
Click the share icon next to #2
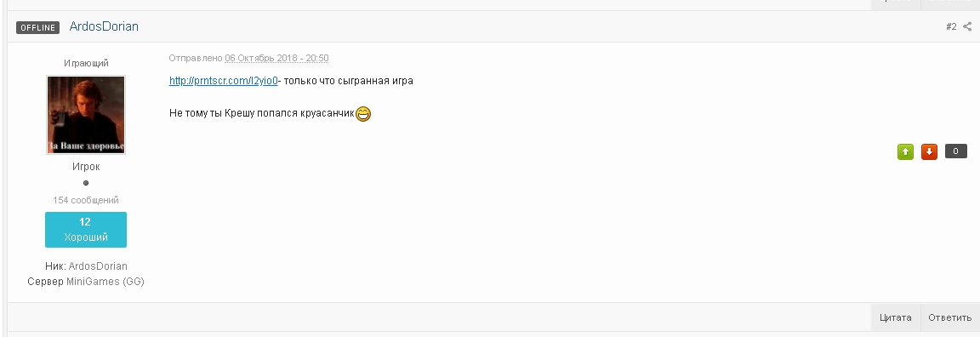coord(967,26)
